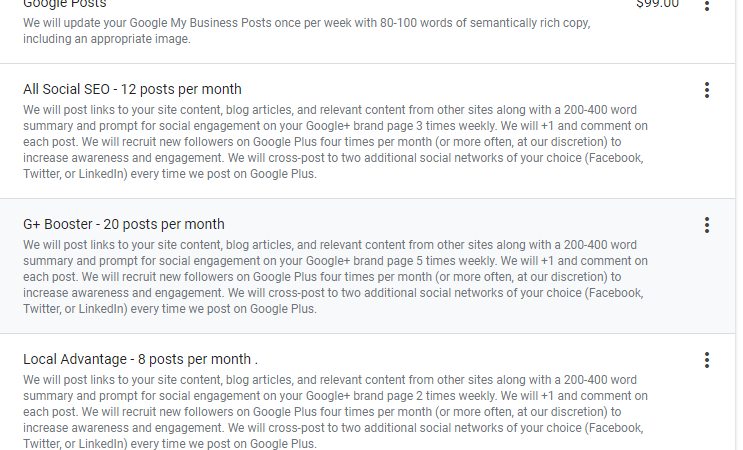Select the Google Posts service title
Screen dimensions: 743x450
pos(65,4)
